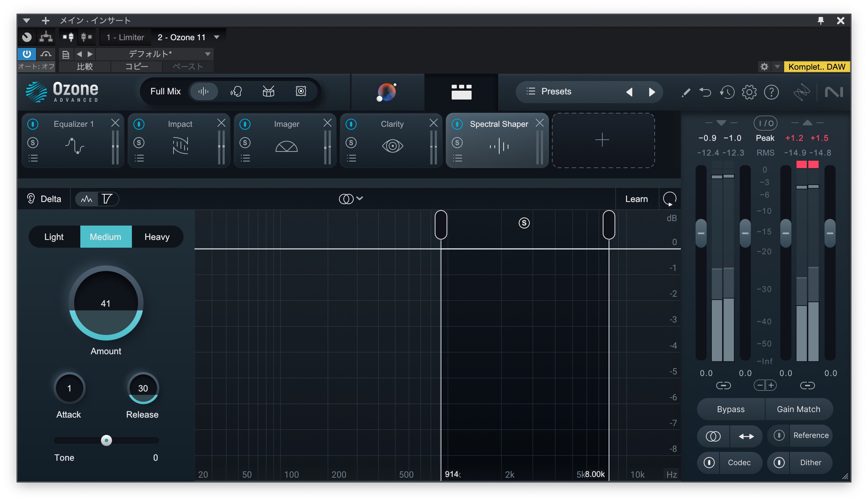Open the help question mark icon

coord(771,92)
